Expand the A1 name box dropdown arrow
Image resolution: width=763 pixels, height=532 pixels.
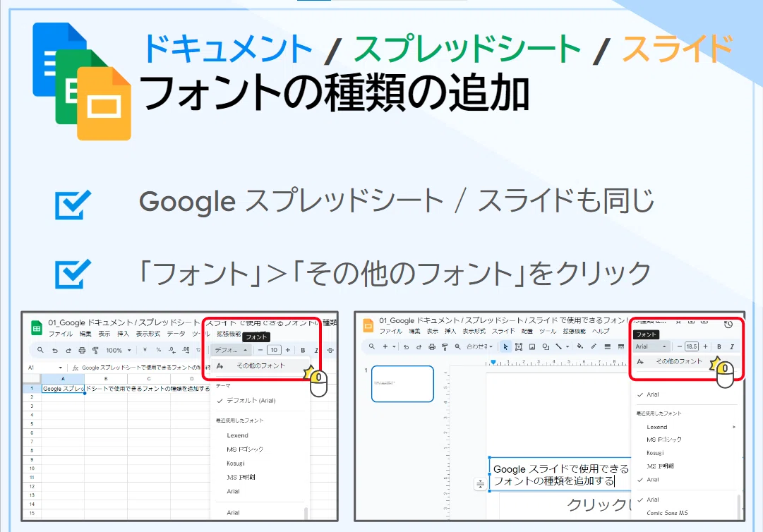60,368
